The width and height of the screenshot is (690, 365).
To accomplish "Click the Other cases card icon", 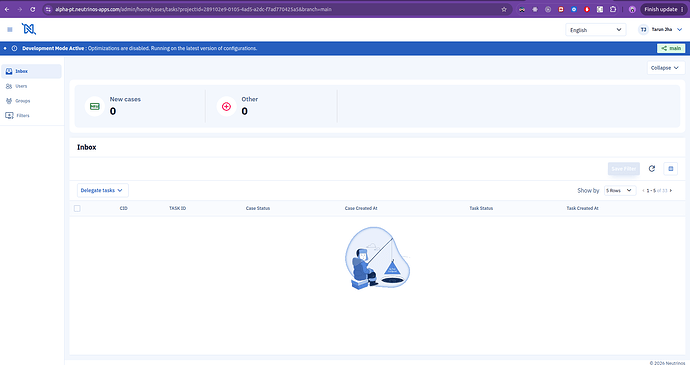I will pos(226,106).
